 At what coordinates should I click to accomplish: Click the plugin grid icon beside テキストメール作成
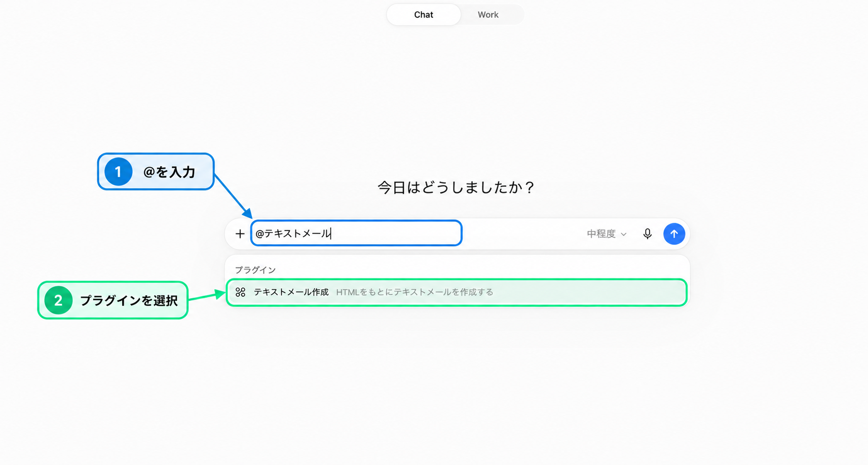coord(241,292)
